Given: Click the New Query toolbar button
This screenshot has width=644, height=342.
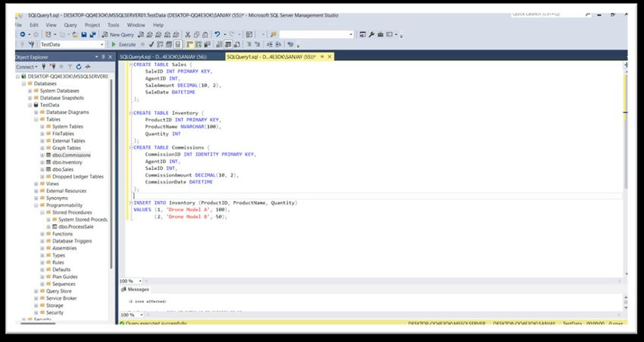Looking at the screenshot, I should point(118,35).
